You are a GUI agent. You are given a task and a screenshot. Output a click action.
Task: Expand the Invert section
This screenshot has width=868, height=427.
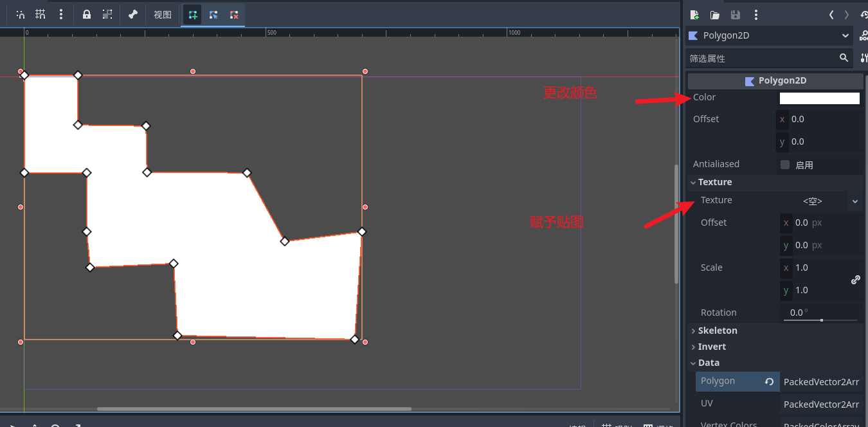click(712, 347)
